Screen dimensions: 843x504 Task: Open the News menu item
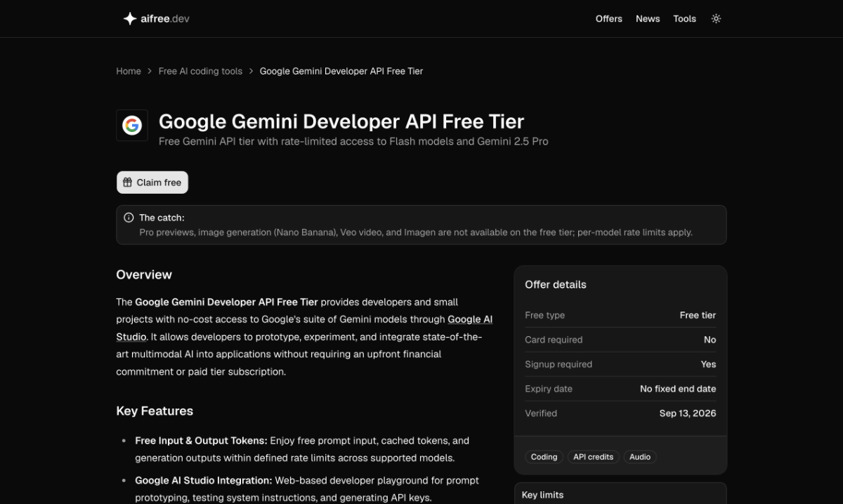coord(648,19)
